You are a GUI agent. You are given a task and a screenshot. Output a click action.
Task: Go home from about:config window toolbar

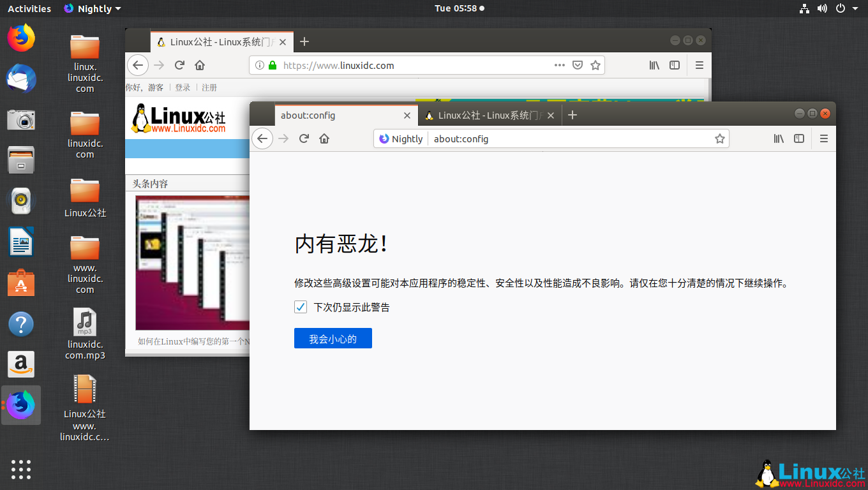click(324, 138)
